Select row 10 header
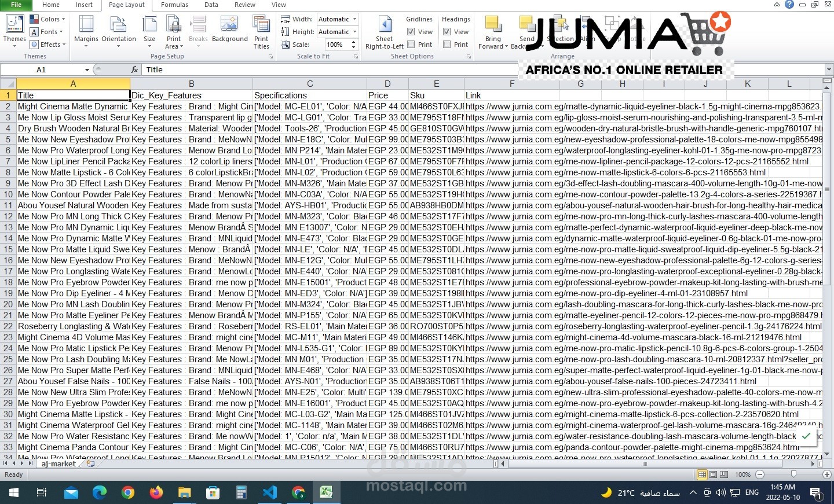Viewport: 834px width, 504px height. [8, 194]
